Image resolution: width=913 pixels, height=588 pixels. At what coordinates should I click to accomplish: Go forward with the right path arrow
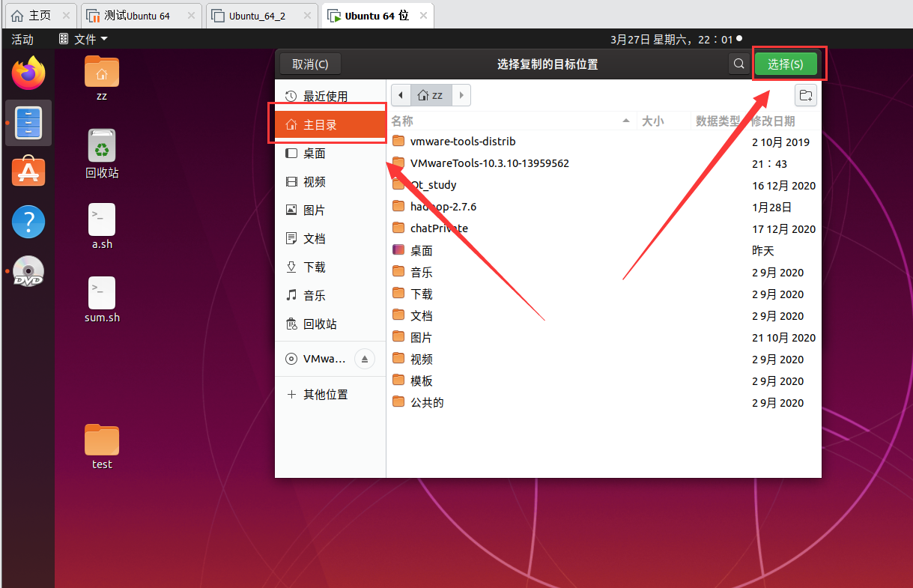tap(461, 95)
